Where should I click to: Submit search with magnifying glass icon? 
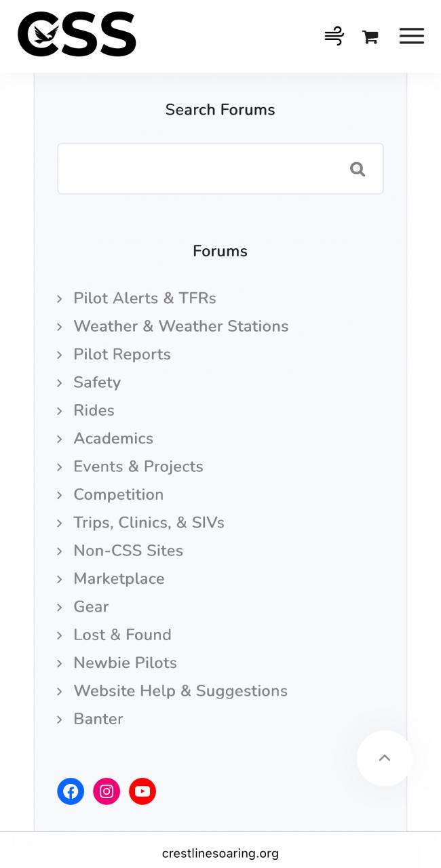click(x=358, y=169)
